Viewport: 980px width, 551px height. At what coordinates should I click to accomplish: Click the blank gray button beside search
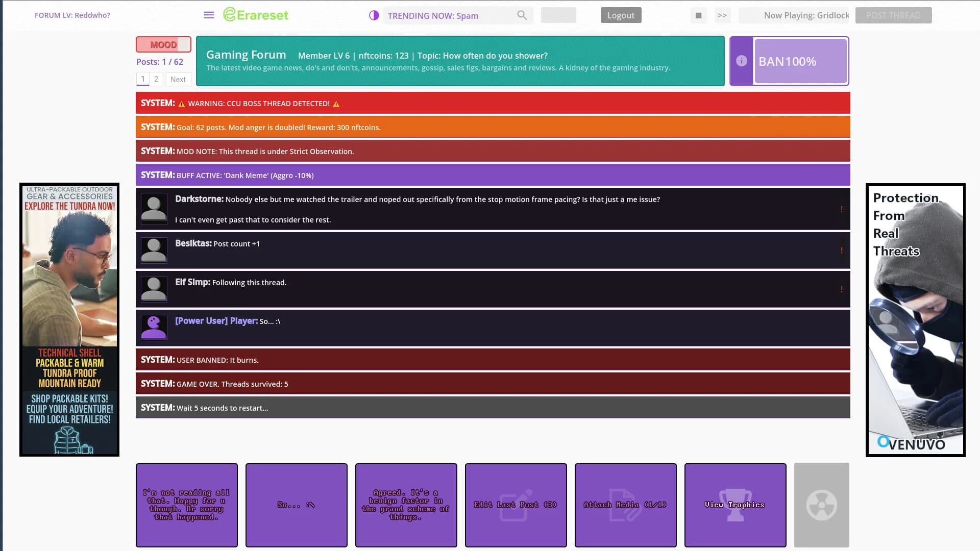pos(558,15)
